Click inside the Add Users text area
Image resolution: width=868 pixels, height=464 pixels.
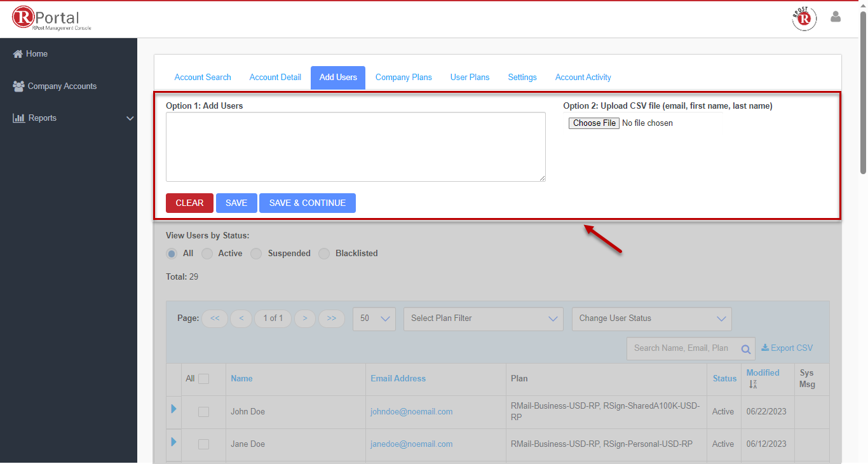point(355,147)
